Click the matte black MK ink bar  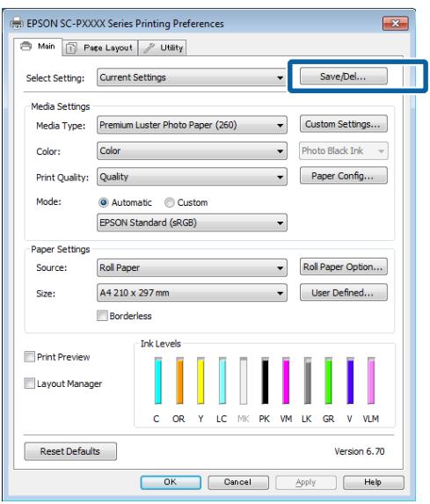(244, 380)
